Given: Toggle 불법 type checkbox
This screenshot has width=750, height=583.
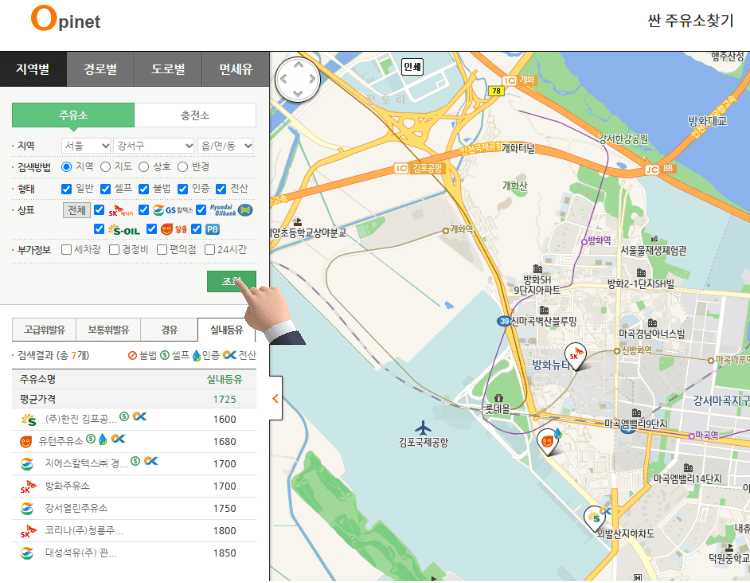Looking at the screenshot, I should pyautogui.click(x=143, y=188).
